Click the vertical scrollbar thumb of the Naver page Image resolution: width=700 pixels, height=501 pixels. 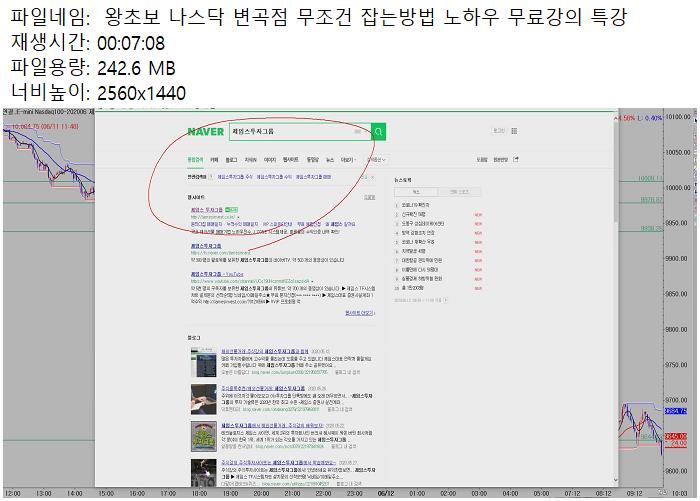tap(616, 171)
